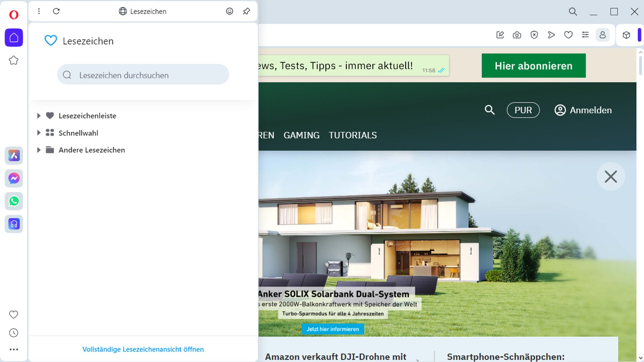Image resolution: width=644 pixels, height=362 pixels.
Task: Click the page vertical scrollbar thumb
Action: (x=640, y=66)
